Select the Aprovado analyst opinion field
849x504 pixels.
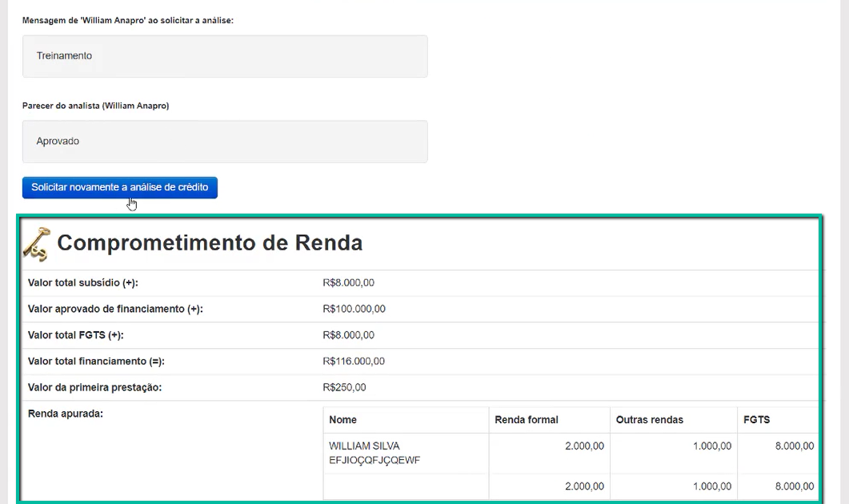point(225,142)
